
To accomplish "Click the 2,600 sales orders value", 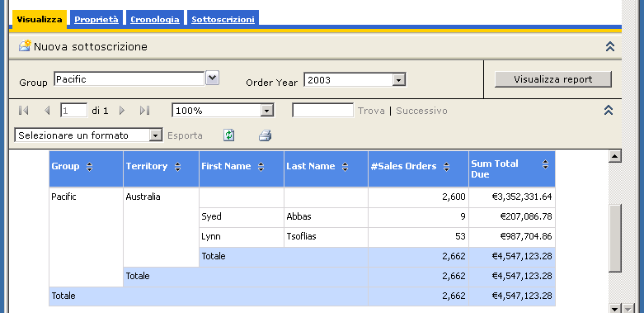I will click(454, 197).
